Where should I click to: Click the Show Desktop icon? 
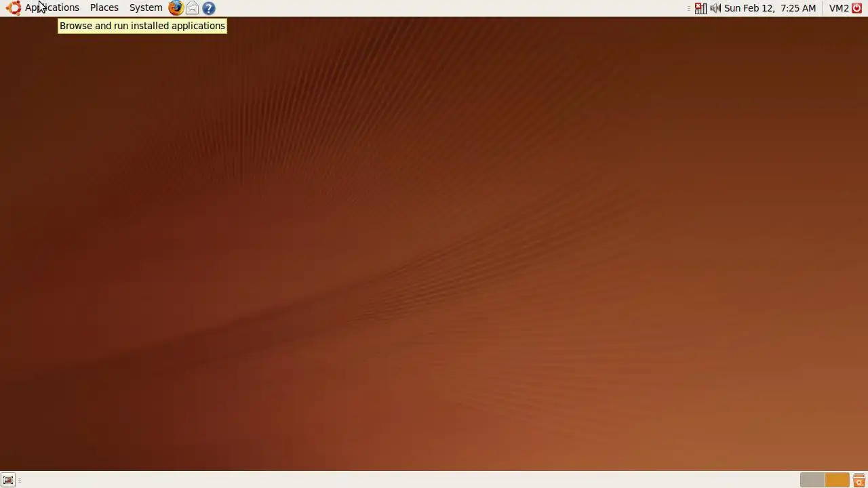pos(8,480)
